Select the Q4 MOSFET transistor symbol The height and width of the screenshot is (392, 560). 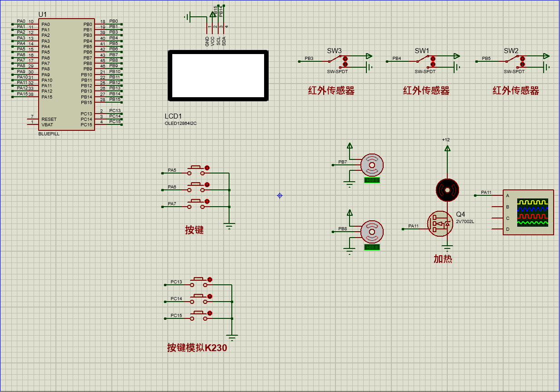(x=440, y=223)
